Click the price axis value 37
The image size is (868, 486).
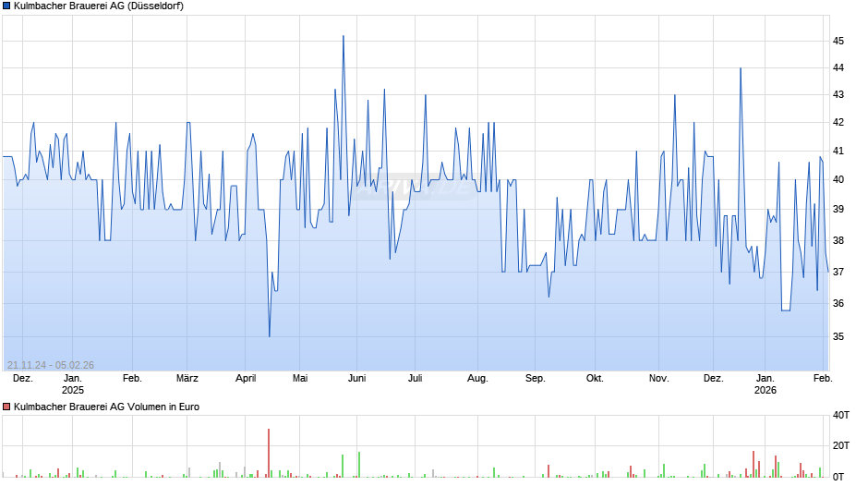coord(838,272)
